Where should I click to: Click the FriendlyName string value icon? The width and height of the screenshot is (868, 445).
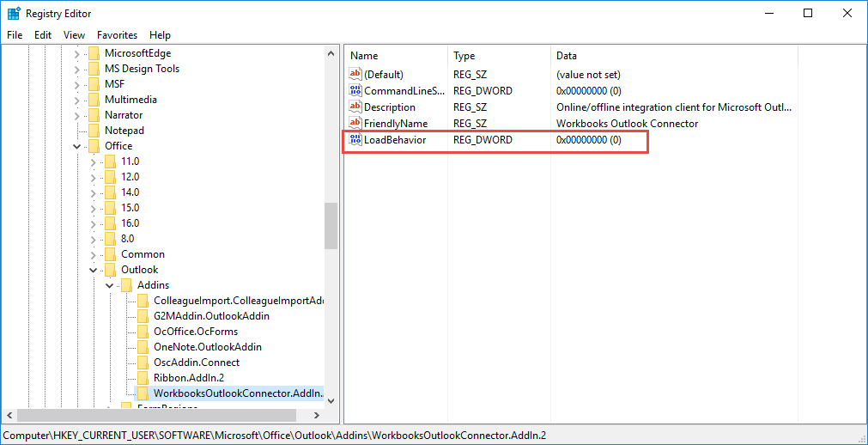355,123
